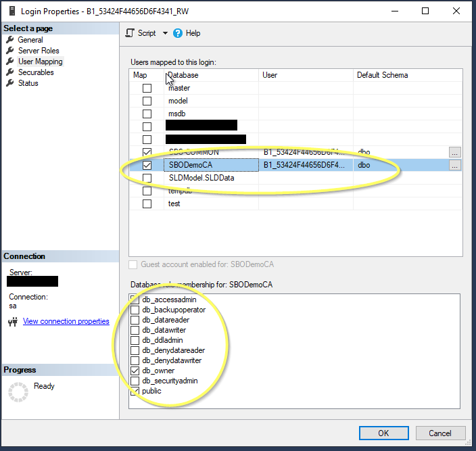Screen dimensions: 476x451
Task: Enable the db_datawriter role
Action: [x=135, y=330]
